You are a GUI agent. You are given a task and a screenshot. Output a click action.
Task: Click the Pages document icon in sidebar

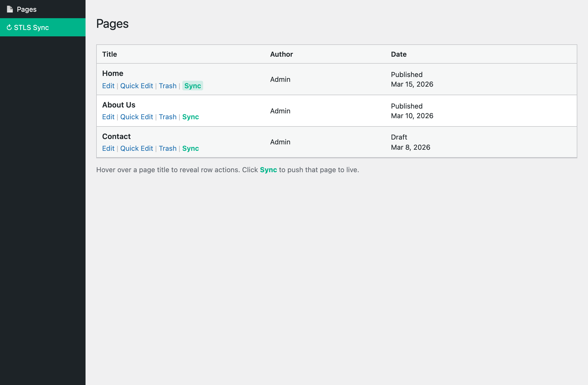point(10,9)
